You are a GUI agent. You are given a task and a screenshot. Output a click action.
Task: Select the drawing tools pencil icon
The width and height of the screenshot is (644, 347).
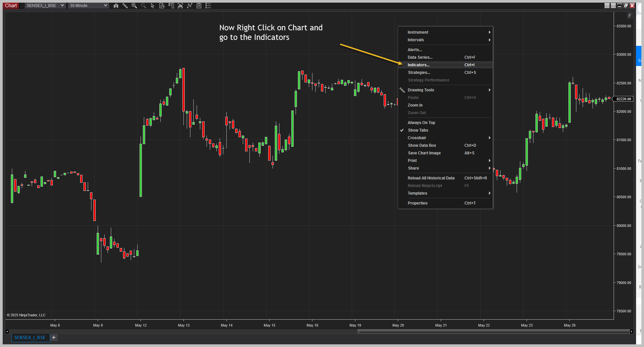coord(125,6)
